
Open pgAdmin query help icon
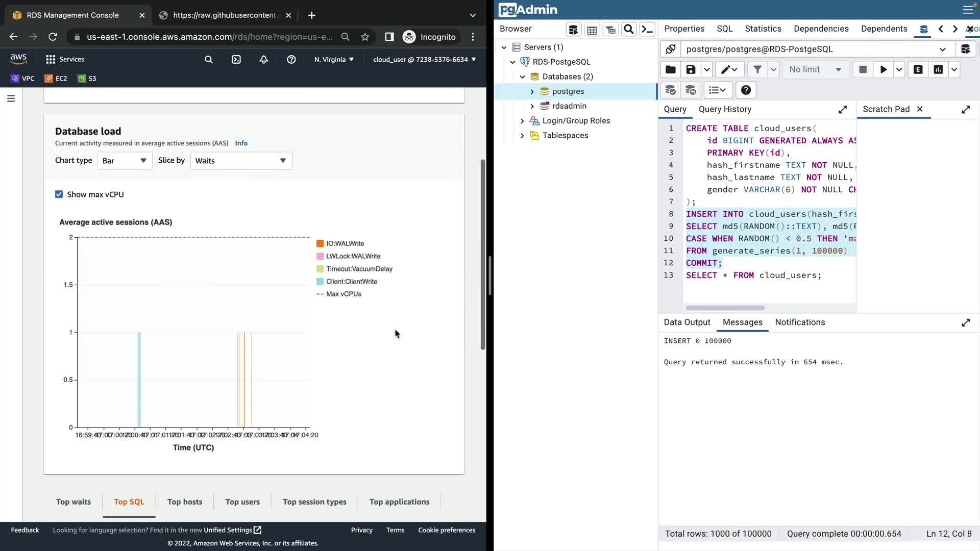coord(746,90)
